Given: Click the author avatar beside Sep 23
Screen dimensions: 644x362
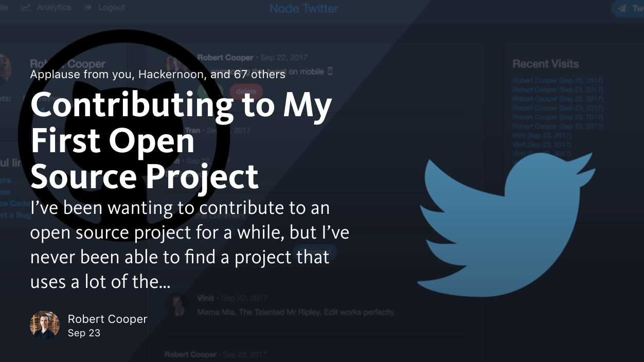Looking at the screenshot, I should (x=45, y=325).
